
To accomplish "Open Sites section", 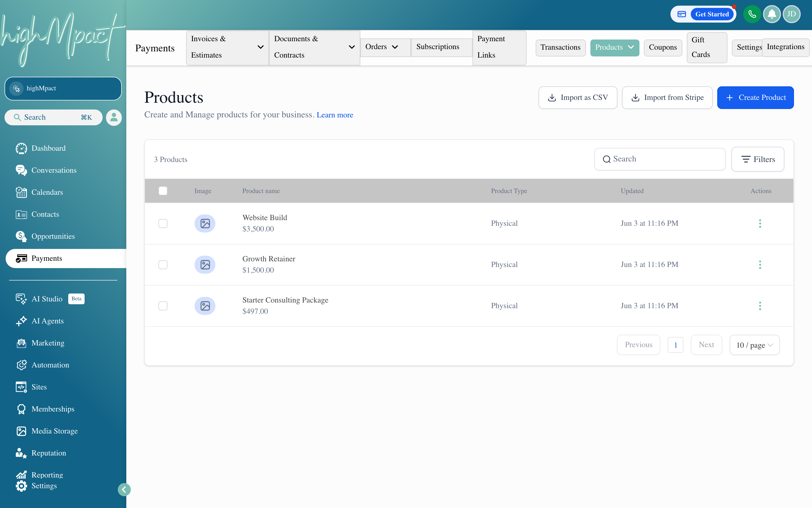I will click(31, 387).
